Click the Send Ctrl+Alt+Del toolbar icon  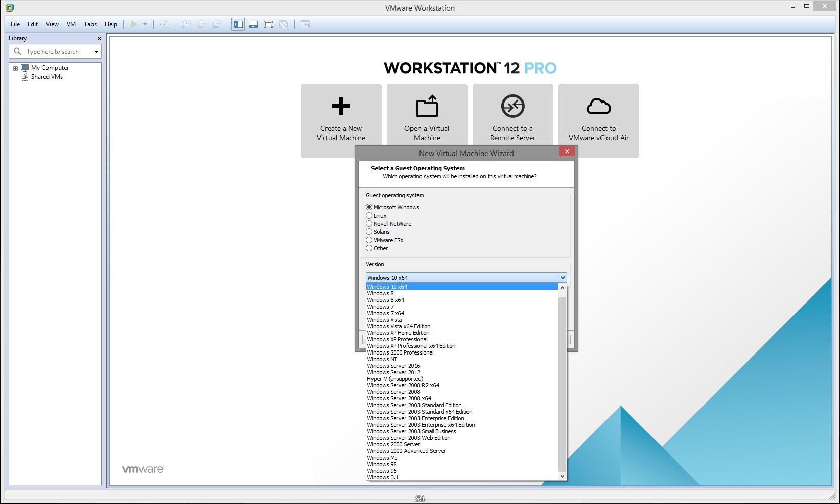click(x=164, y=24)
